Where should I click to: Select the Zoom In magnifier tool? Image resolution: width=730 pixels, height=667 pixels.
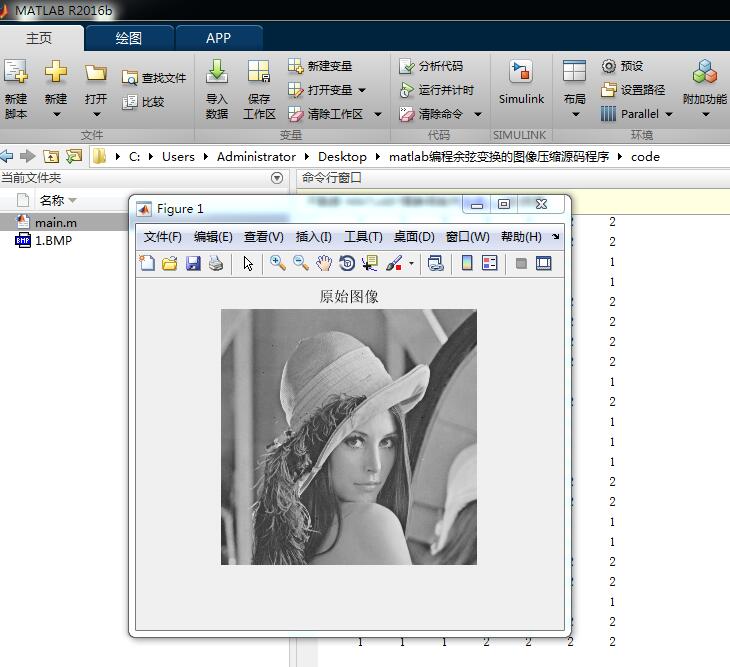(278, 263)
